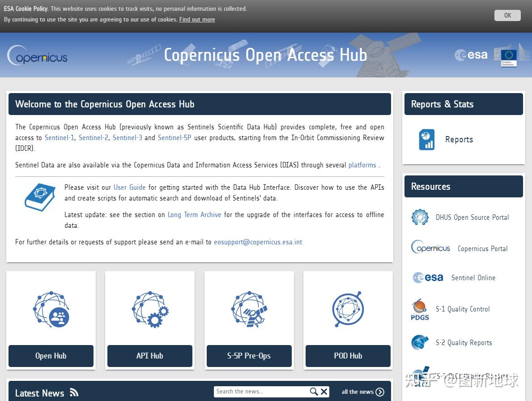Viewport: 532px width, 401px height.
Task: Open the Reports link text
Action: click(x=459, y=140)
